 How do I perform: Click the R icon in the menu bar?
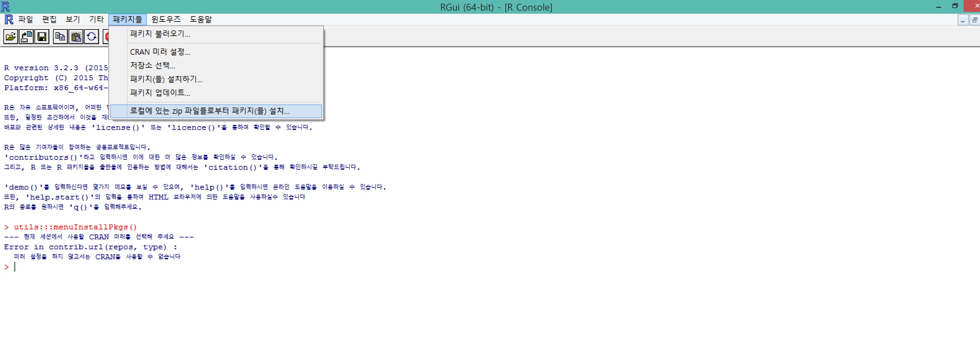tap(9, 19)
